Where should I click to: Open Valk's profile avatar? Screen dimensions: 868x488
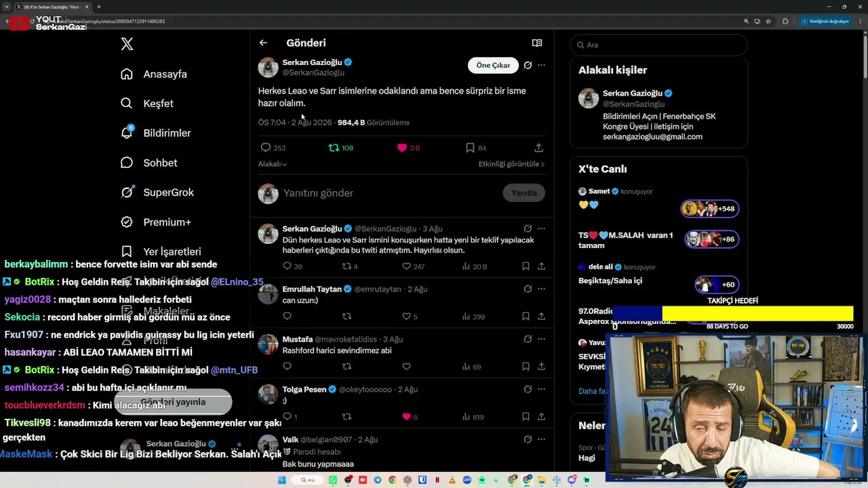pos(268,445)
